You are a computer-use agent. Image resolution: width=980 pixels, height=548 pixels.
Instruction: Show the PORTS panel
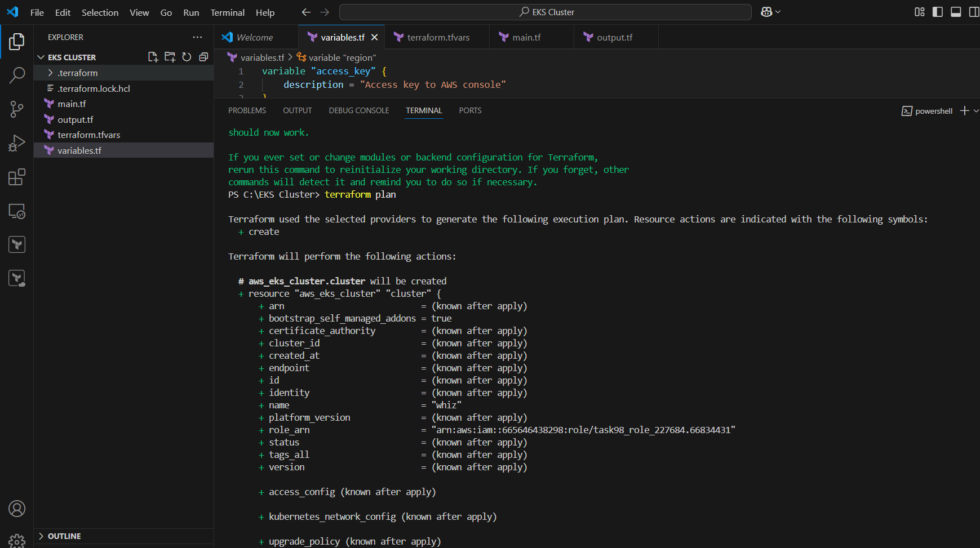470,110
